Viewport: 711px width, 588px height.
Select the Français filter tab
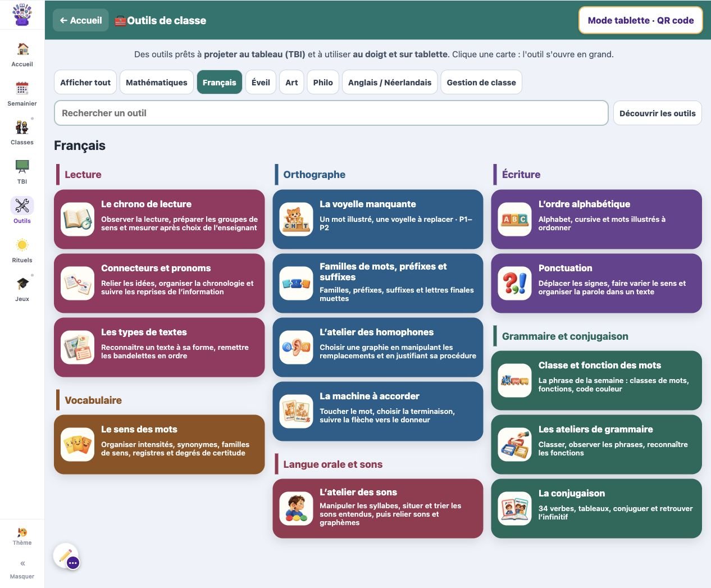(x=220, y=82)
